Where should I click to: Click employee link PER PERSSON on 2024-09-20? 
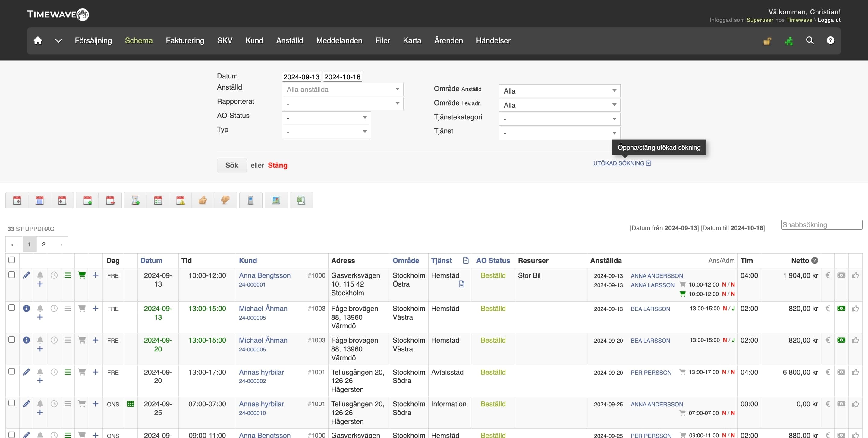click(651, 373)
